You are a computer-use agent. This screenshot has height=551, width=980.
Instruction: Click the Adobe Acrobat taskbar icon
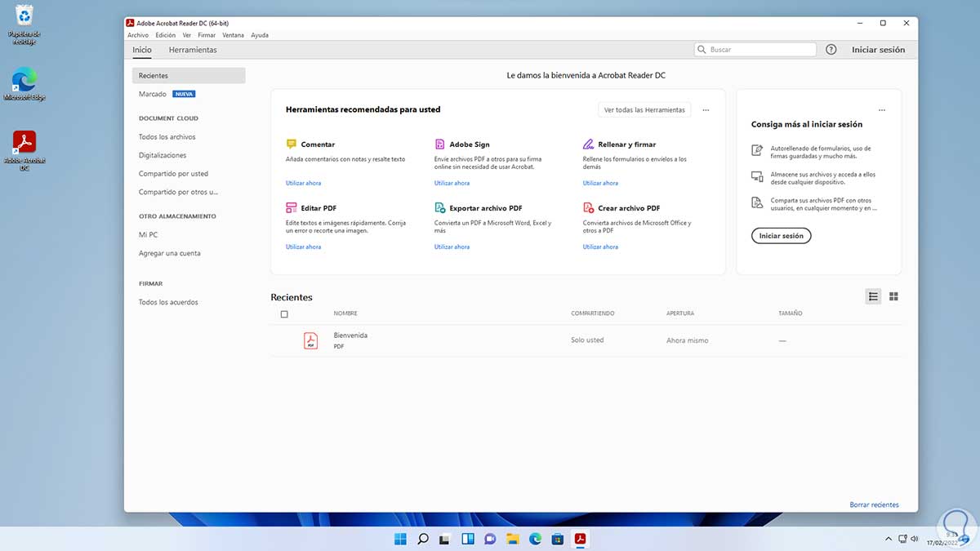[581, 539]
